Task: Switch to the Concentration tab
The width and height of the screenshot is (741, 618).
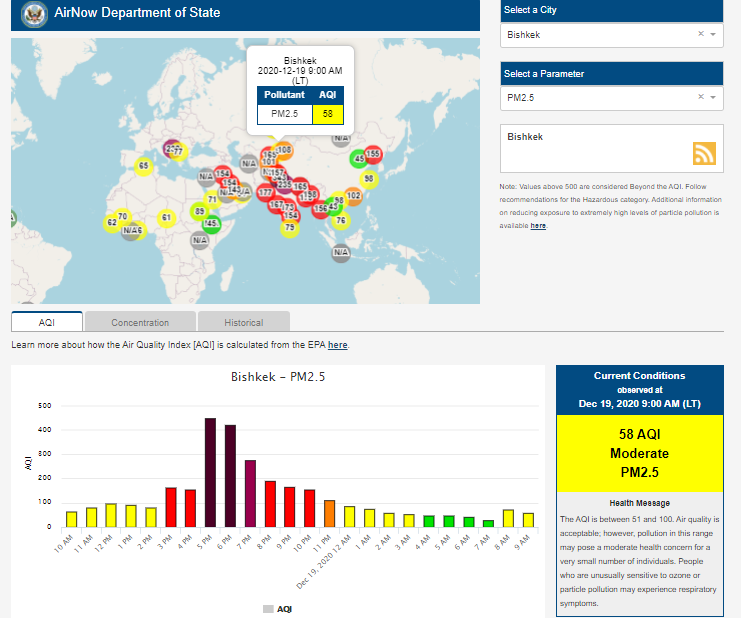Action: [140, 322]
